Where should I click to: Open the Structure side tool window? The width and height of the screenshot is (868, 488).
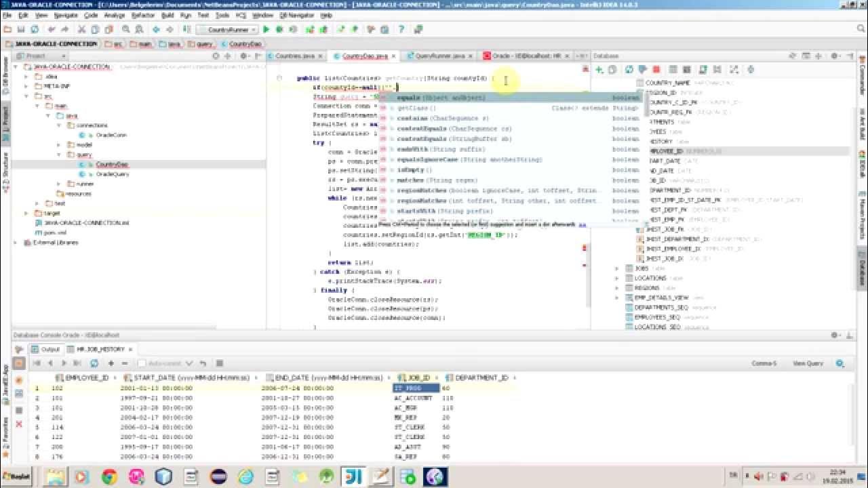[5, 173]
